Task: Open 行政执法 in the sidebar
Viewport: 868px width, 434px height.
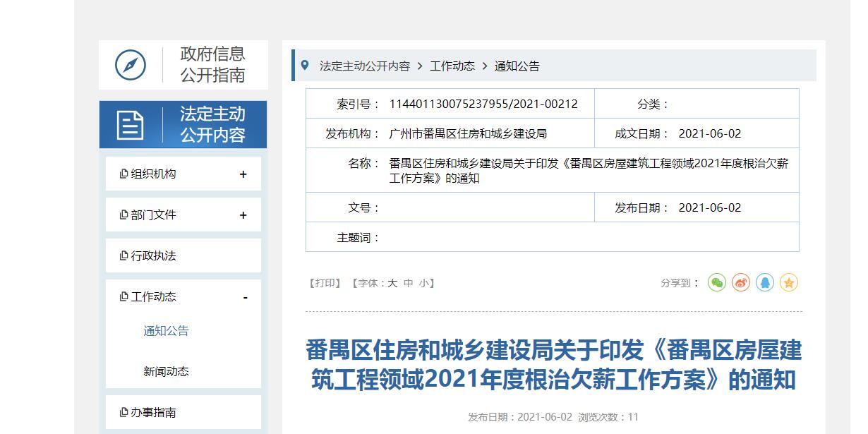Action: point(152,255)
